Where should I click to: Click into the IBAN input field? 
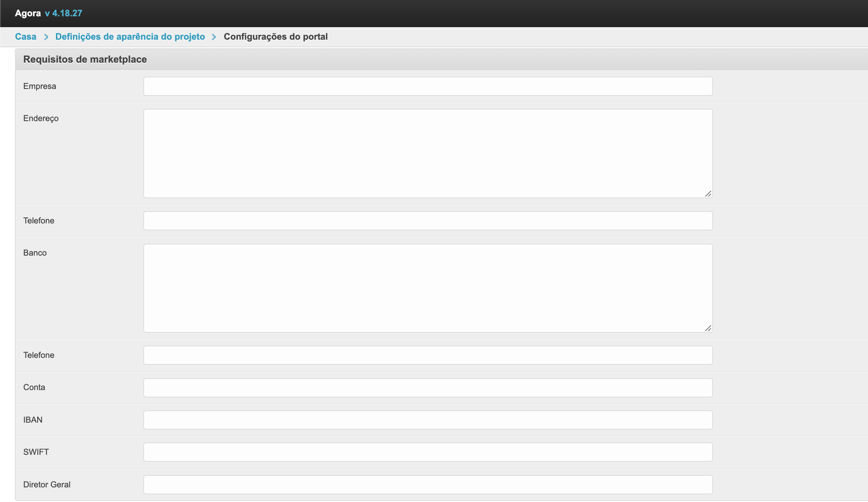click(428, 420)
